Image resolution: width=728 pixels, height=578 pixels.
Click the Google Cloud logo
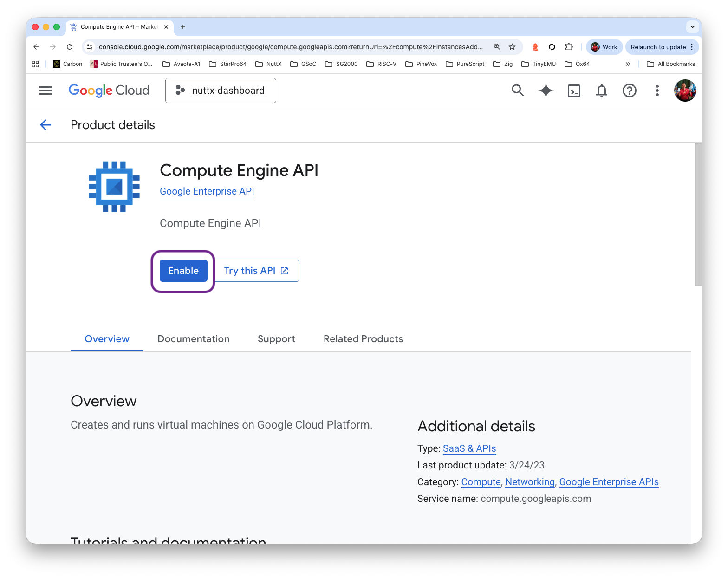tap(109, 91)
